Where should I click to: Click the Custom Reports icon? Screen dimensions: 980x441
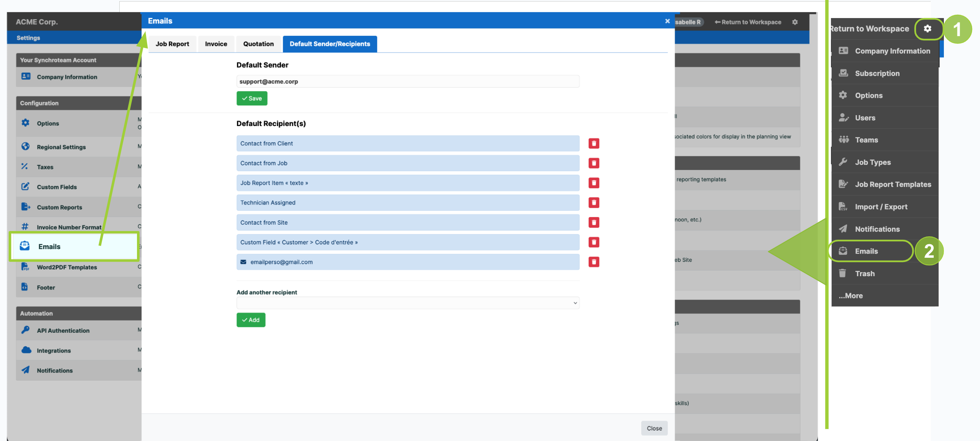(26, 207)
